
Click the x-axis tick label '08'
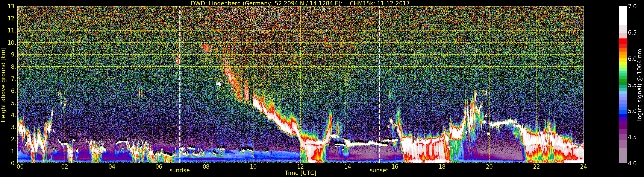(x=206, y=167)
